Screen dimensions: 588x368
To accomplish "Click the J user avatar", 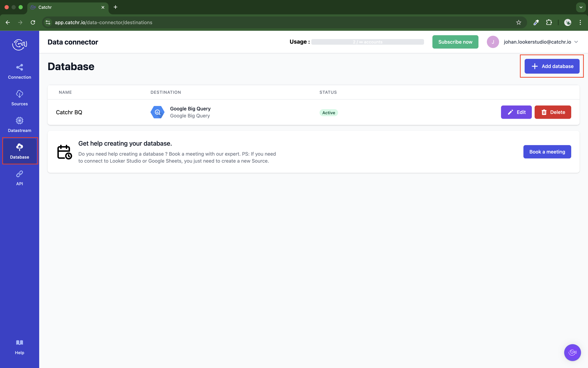I will click(492, 42).
